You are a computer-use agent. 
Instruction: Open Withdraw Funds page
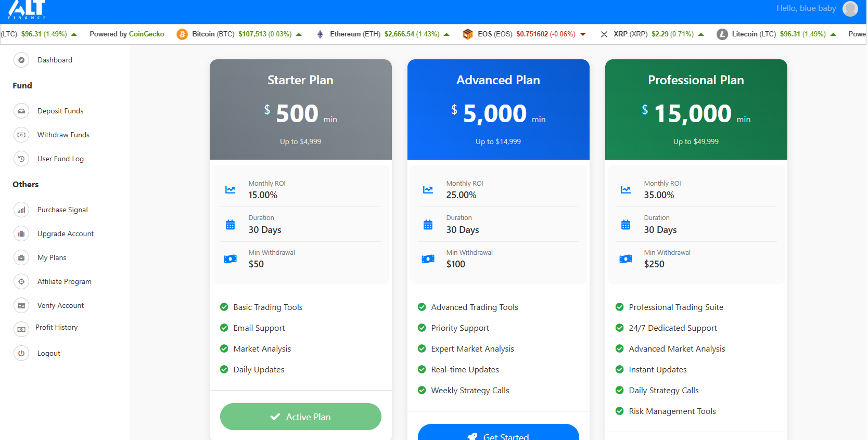(63, 135)
